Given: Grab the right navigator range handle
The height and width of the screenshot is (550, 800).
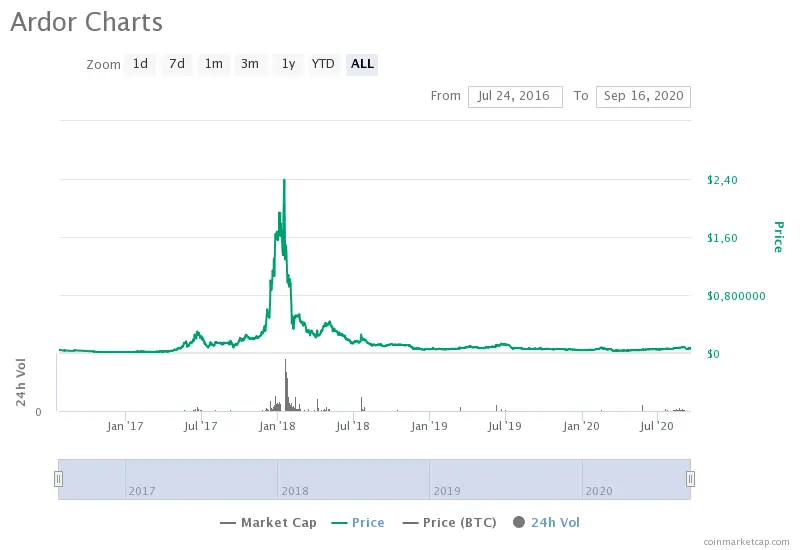Looking at the screenshot, I should (x=690, y=479).
